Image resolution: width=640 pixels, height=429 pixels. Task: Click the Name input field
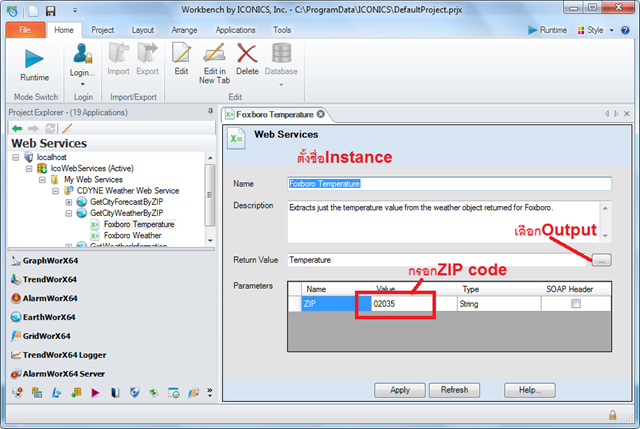pos(449,184)
